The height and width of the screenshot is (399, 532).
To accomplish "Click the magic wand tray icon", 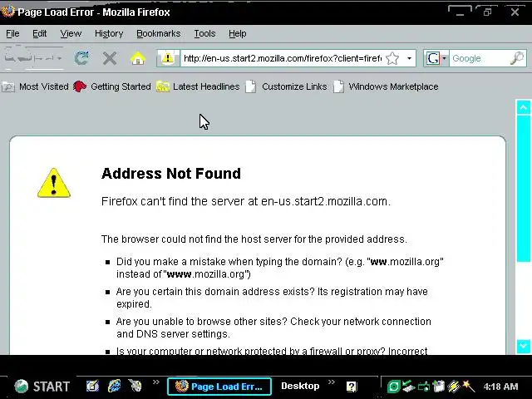I will (x=468, y=386).
